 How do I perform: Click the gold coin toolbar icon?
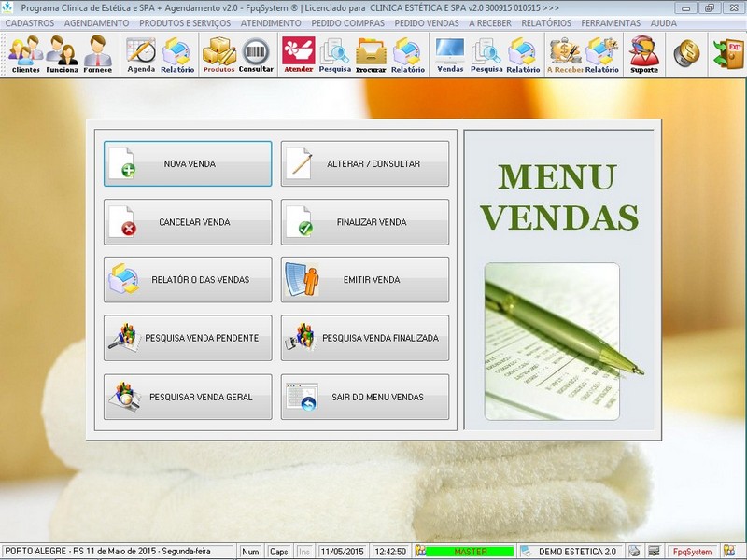click(686, 53)
